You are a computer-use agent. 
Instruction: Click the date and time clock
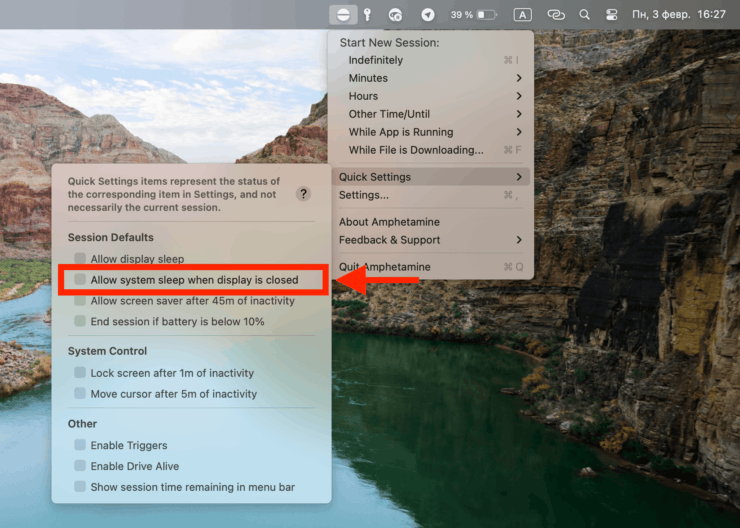(679, 15)
